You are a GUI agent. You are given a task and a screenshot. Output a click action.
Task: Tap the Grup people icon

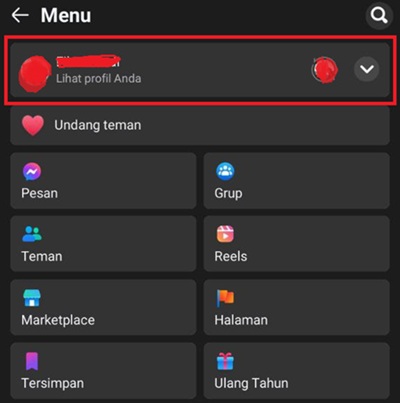click(225, 171)
